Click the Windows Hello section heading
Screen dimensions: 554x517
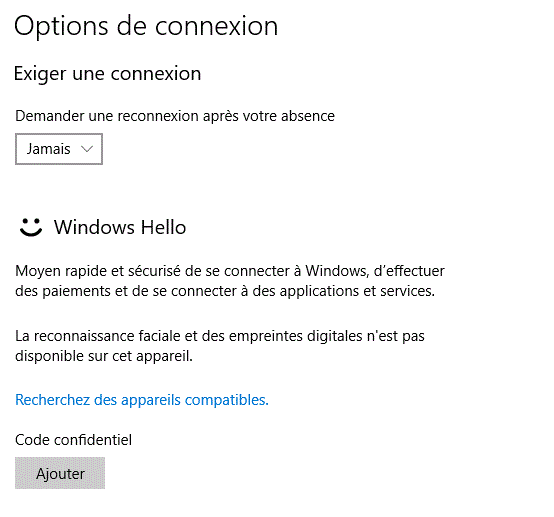pos(120,227)
